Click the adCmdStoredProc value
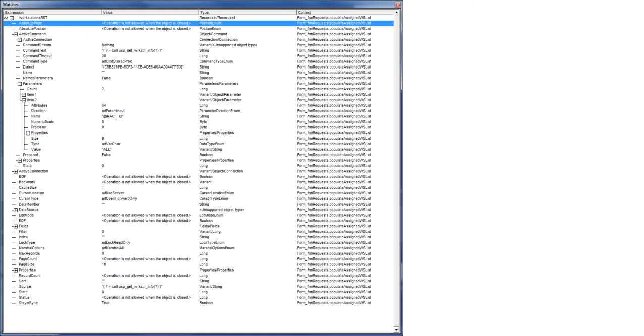The height and width of the screenshot is (336, 644). tap(117, 61)
